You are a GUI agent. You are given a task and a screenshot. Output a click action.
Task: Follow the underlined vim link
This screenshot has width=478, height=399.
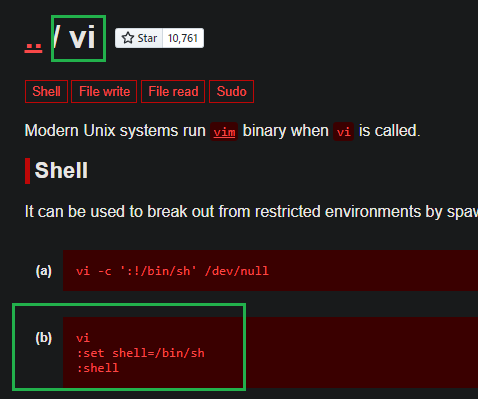(x=224, y=132)
